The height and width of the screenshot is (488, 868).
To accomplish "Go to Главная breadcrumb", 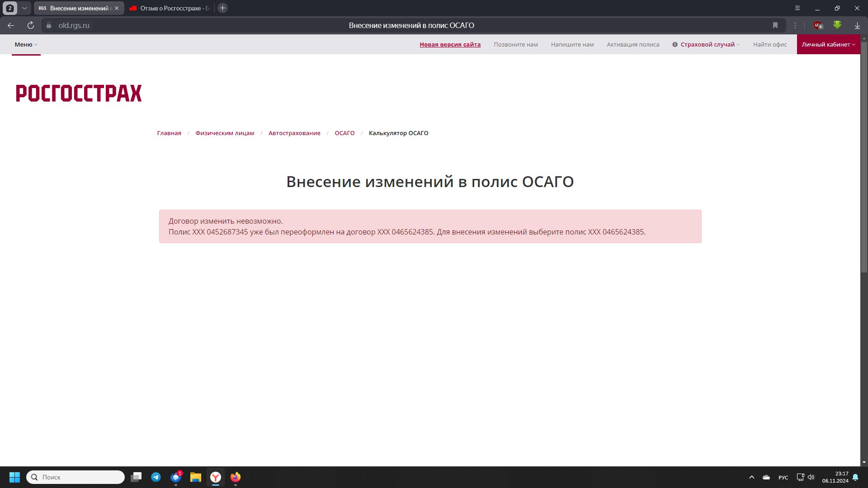I will click(169, 133).
